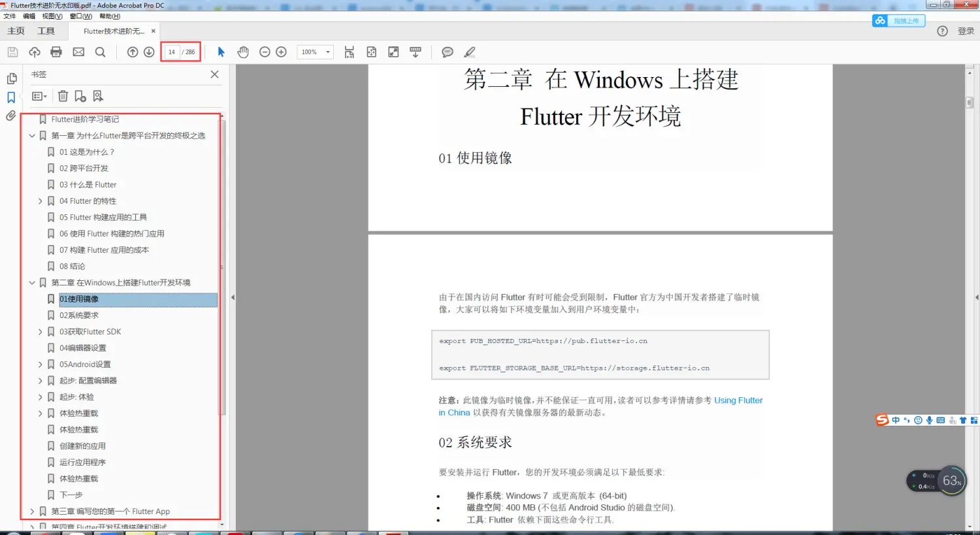
Task: Switch to full screen mode icon
Action: click(393, 52)
